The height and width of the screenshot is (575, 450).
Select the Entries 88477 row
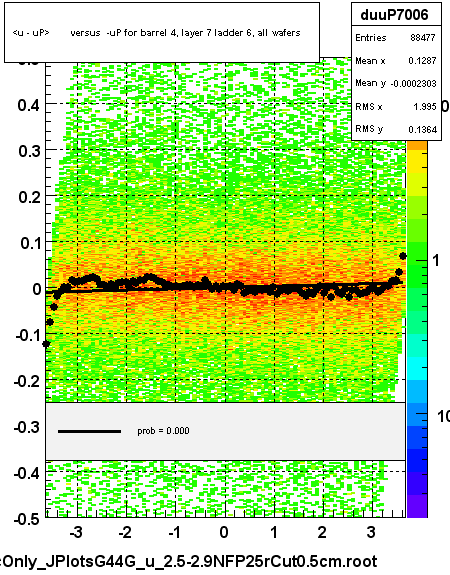396,37
